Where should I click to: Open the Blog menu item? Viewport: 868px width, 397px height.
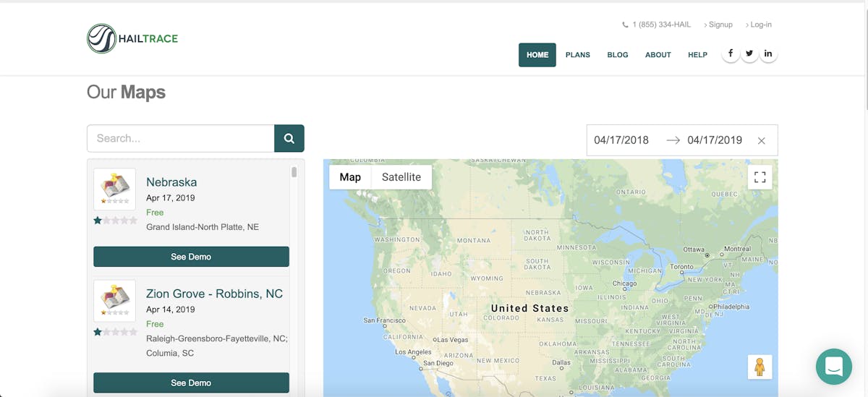(x=618, y=55)
